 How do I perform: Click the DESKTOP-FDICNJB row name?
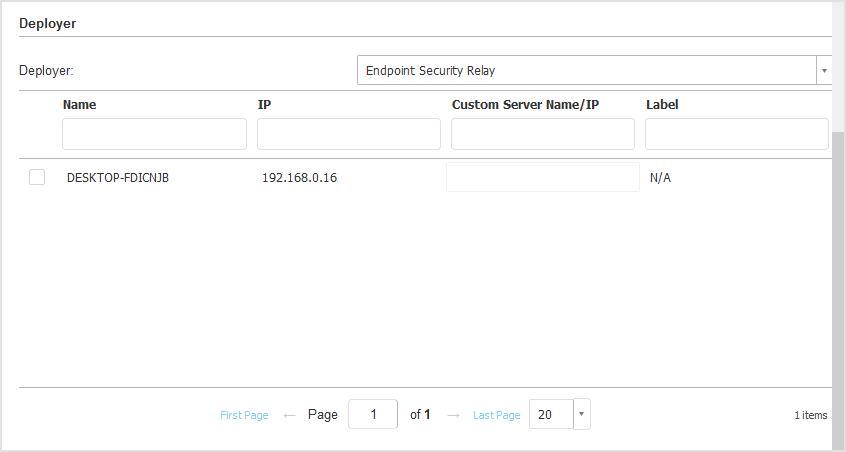(118, 178)
